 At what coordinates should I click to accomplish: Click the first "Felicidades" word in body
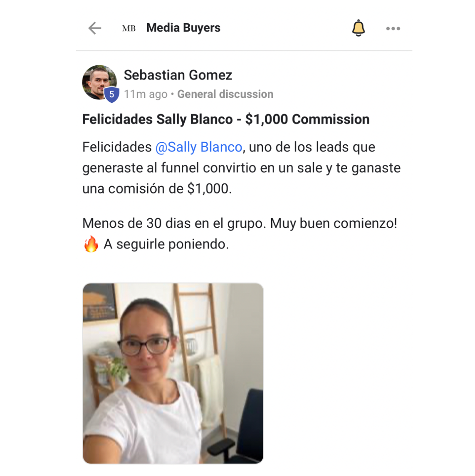coord(117,147)
